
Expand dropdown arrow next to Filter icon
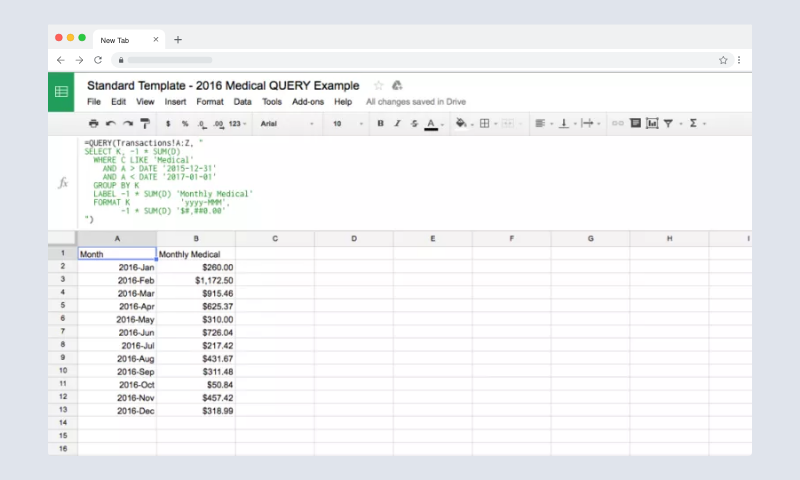[x=681, y=124]
